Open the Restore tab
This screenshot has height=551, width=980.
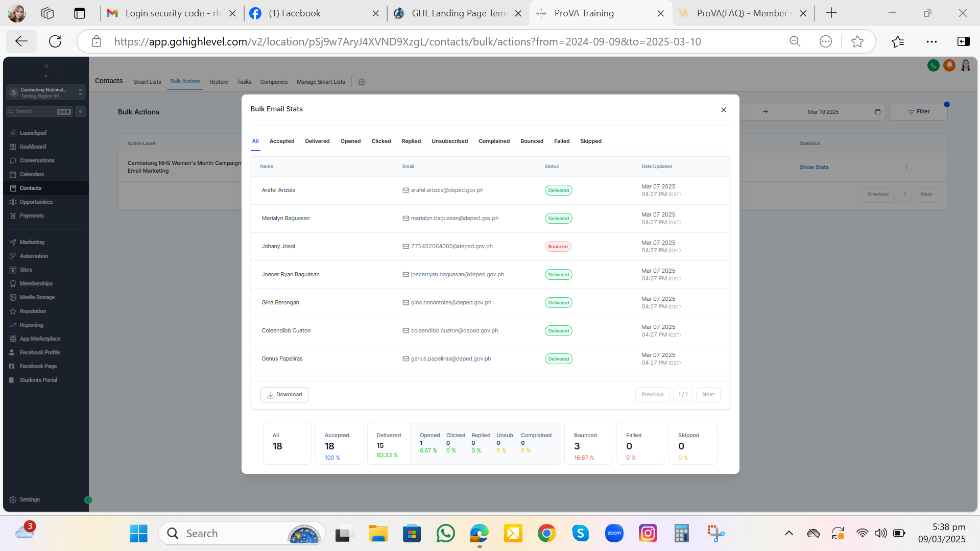click(x=219, y=82)
